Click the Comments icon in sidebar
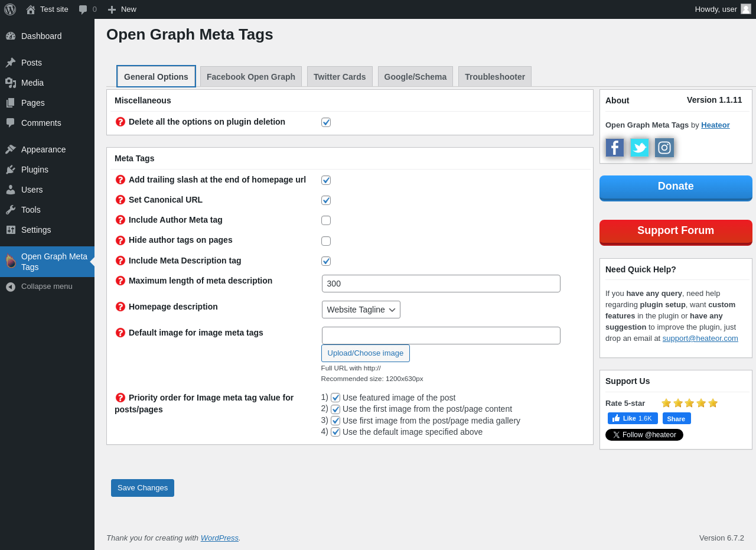This screenshot has width=756, height=550. coord(11,123)
